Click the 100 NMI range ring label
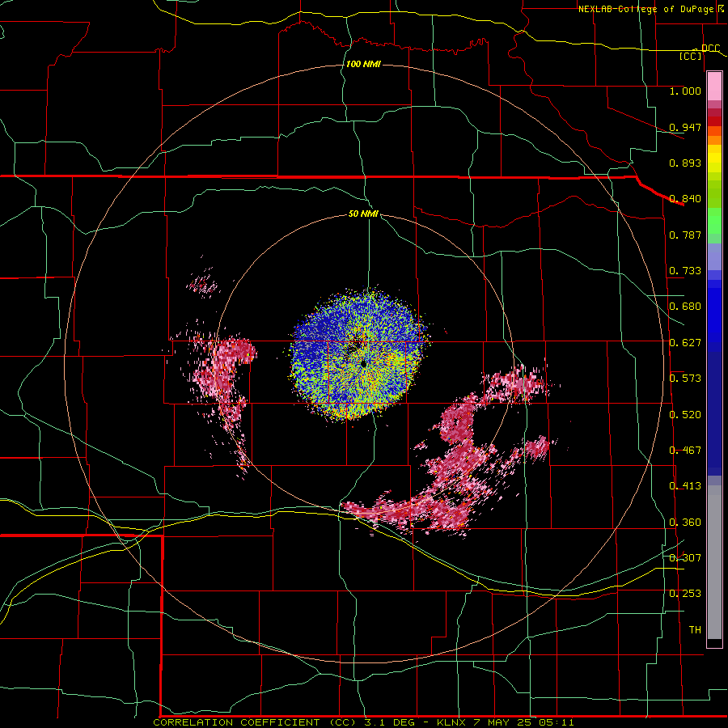This screenshot has height=728, width=728. pyautogui.click(x=363, y=64)
